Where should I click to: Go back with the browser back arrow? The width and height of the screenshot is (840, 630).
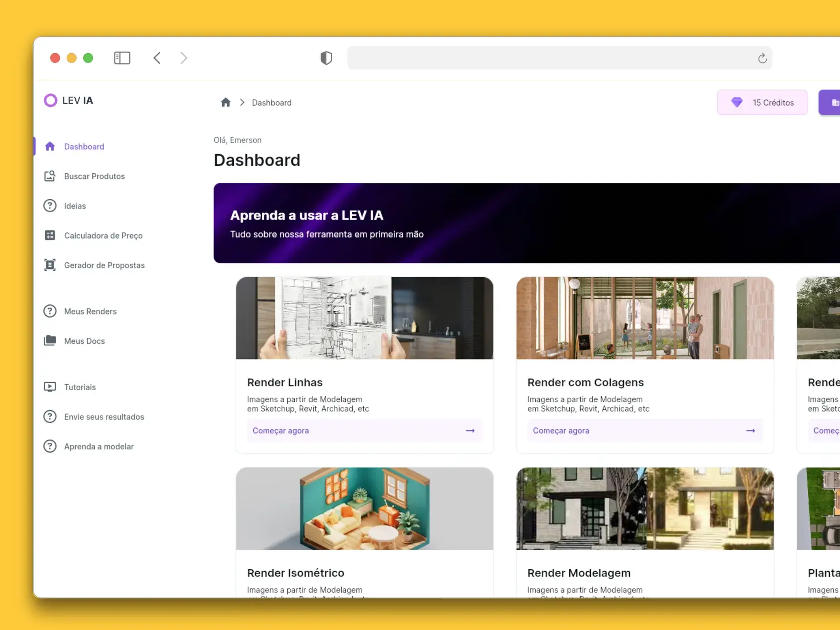click(x=157, y=58)
